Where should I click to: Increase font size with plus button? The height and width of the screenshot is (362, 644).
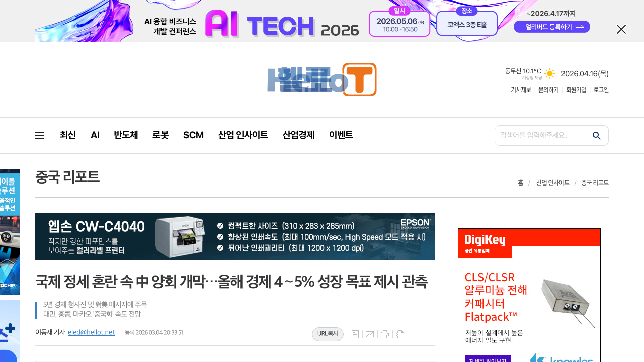click(417, 334)
